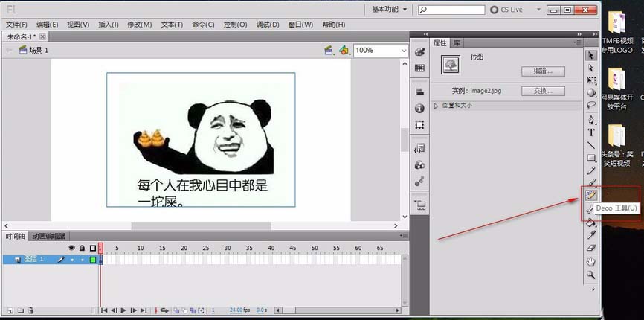The width and height of the screenshot is (644, 320).
Task: Open the Edit Symbols dropdown icon
Action: click(x=344, y=51)
